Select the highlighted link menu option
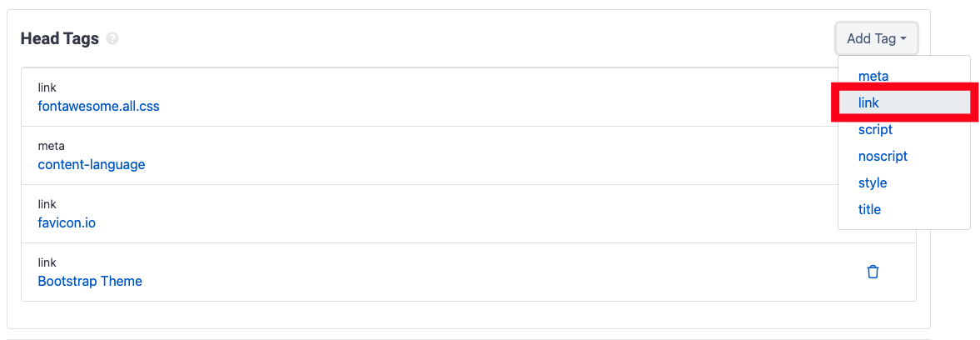The height and width of the screenshot is (340, 980). pos(868,103)
